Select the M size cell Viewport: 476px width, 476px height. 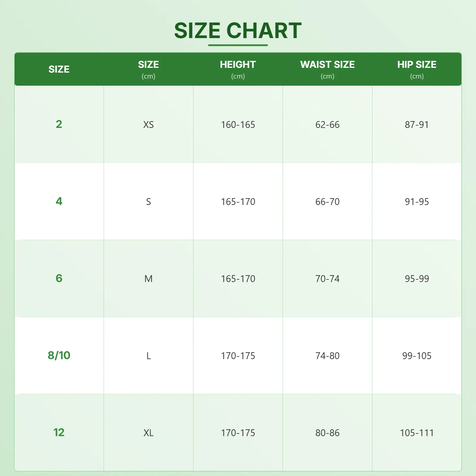(148, 278)
